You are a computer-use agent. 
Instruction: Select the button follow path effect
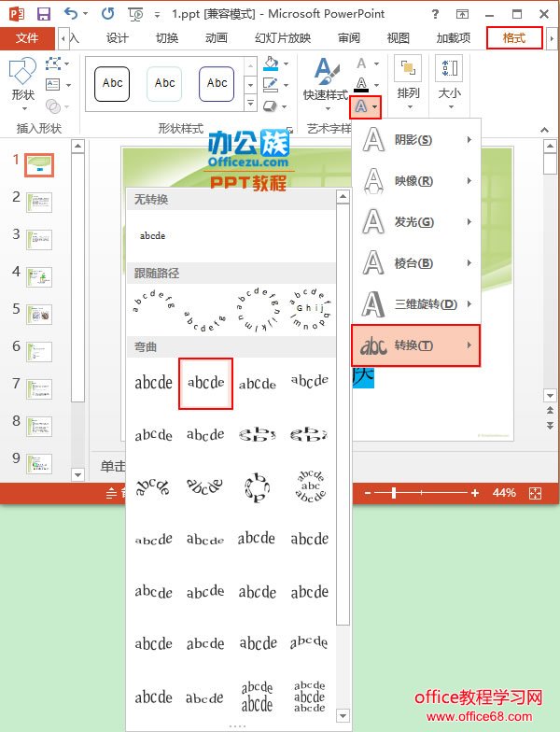tap(310, 309)
